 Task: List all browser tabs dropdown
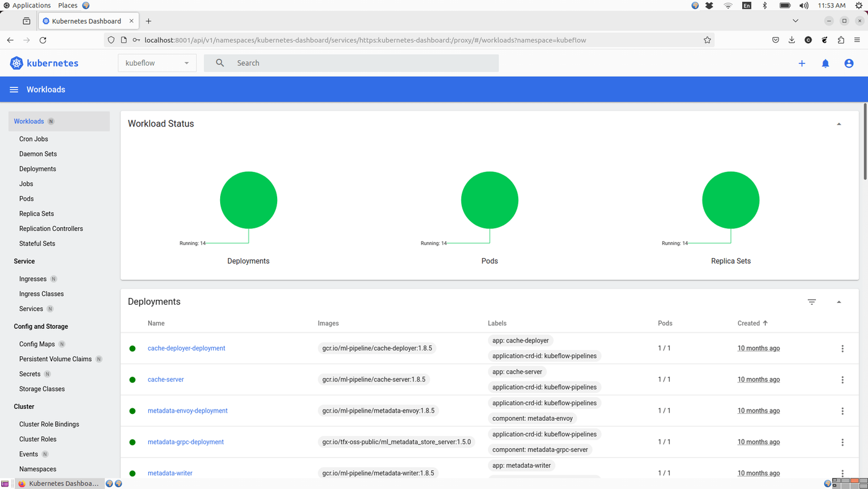795,21
